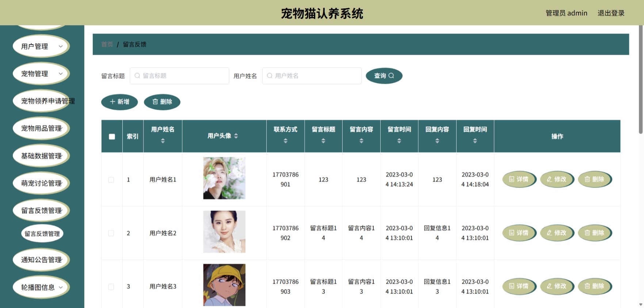Click the 留言标题14 cell
The image size is (644, 308).
[323, 233]
